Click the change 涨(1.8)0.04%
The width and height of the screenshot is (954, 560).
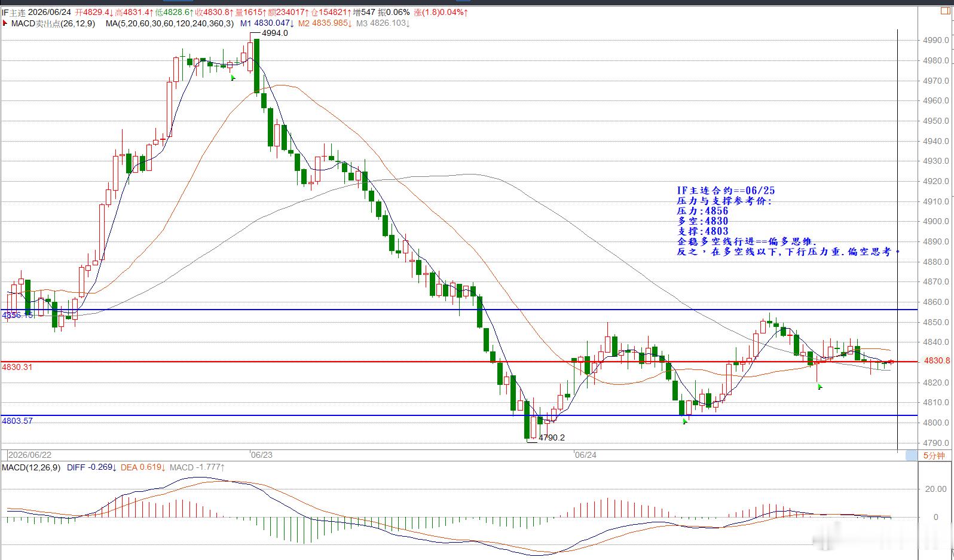(441, 13)
